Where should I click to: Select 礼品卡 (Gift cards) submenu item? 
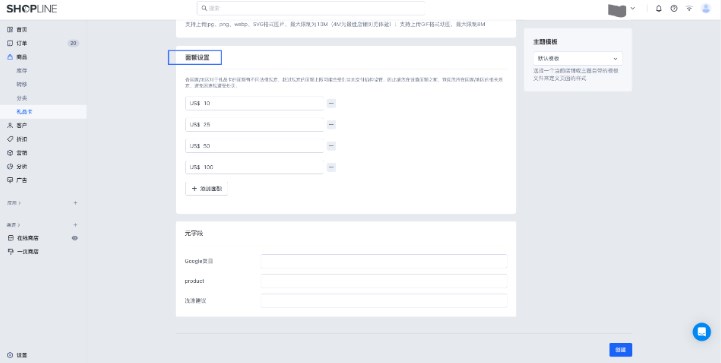pos(24,112)
